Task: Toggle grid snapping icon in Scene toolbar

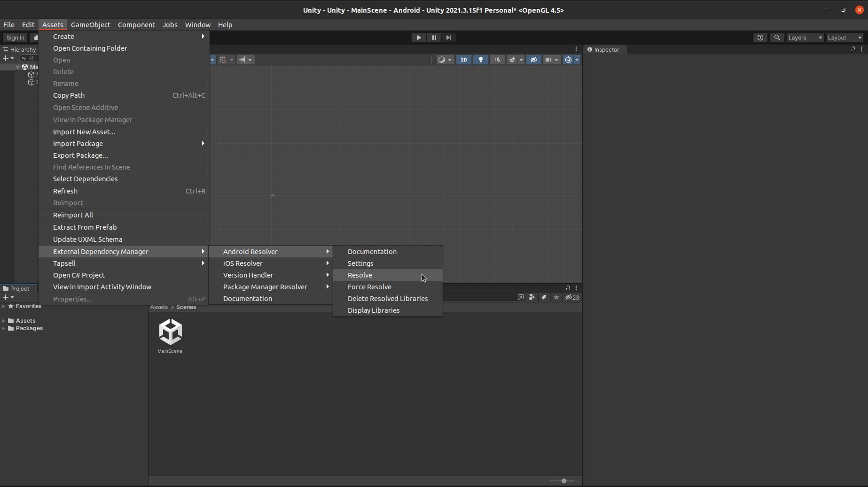Action: coord(223,60)
